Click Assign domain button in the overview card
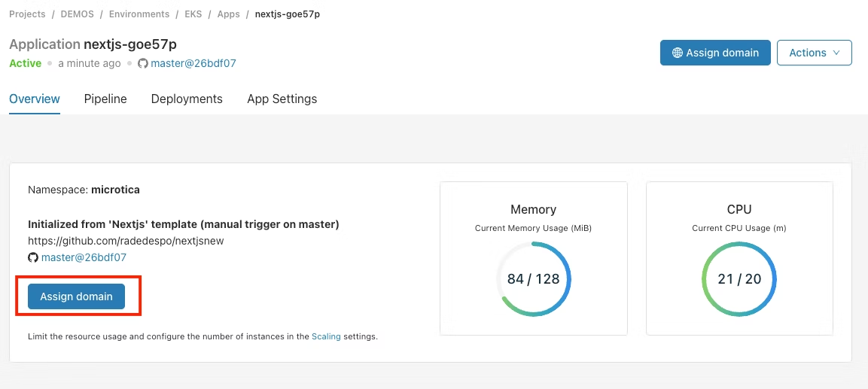Screen dimensions: 868x389 (76, 296)
